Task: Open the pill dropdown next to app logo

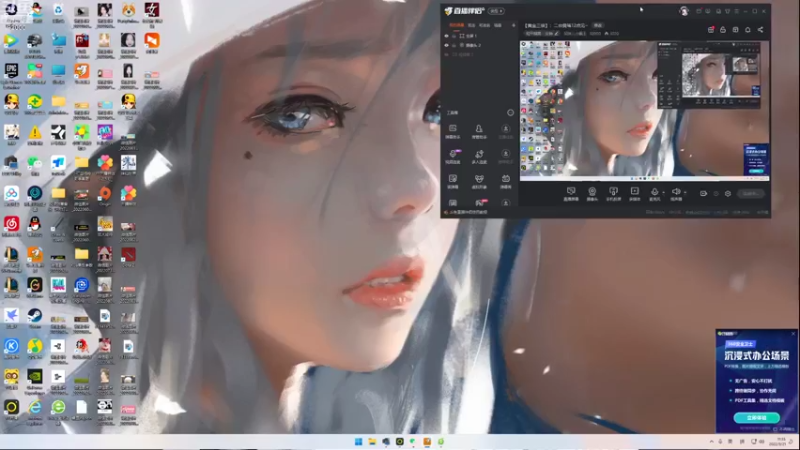Action: click(495, 11)
